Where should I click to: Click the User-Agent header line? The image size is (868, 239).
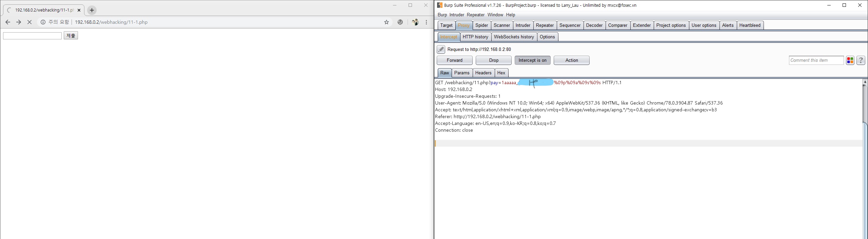click(x=579, y=103)
